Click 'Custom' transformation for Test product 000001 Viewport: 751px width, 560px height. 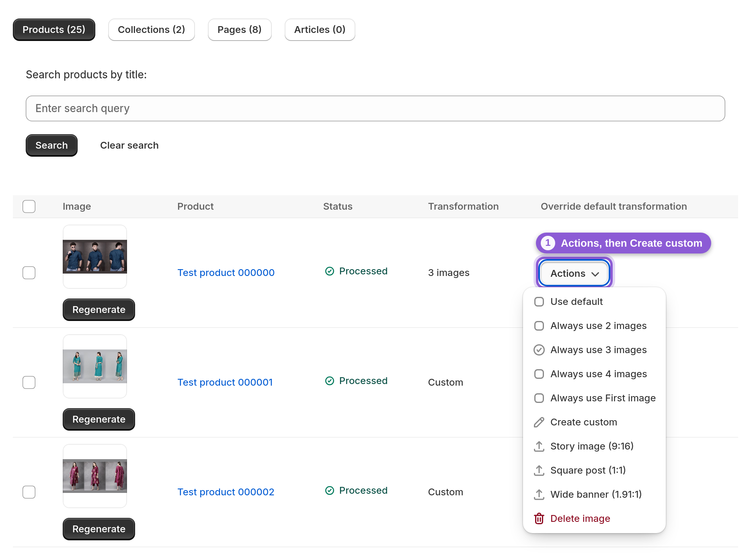point(445,382)
